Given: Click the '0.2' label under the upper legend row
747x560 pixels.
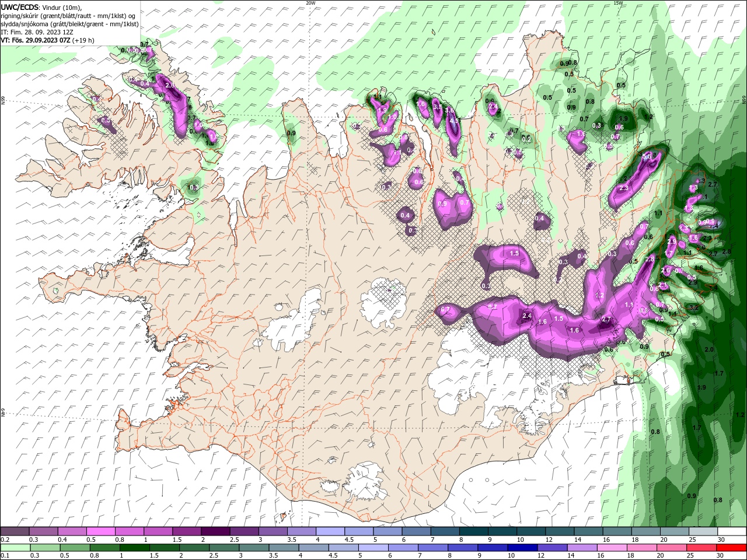Looking at the screenshot, I should click(5, 540).
